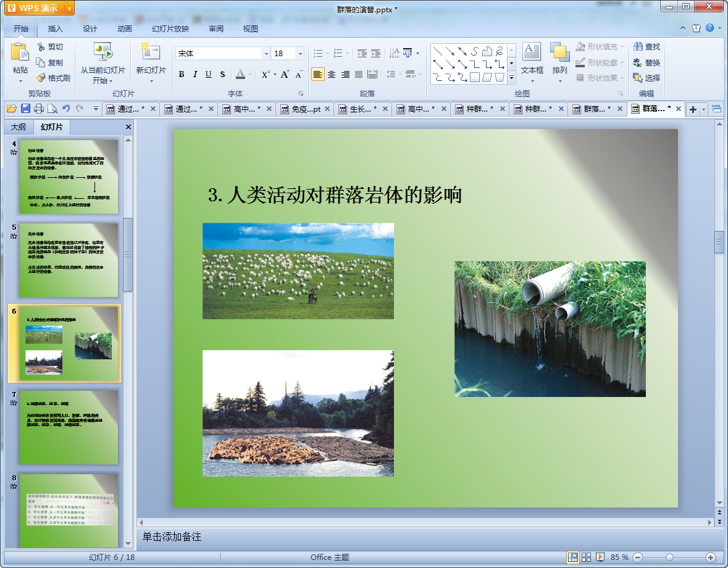Switch to slide sorter grid view
The image size is (728, 568).
pyautogui.click(x=587, y=558)
